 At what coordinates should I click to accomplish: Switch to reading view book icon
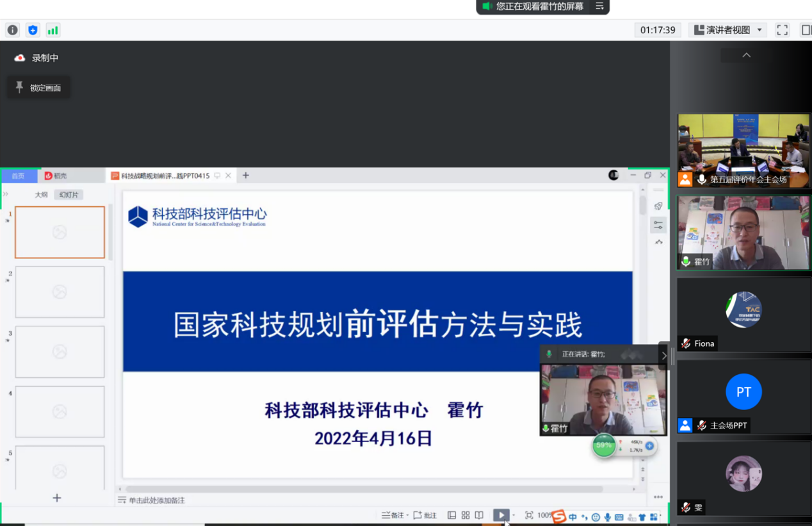(x=479, y=515)
